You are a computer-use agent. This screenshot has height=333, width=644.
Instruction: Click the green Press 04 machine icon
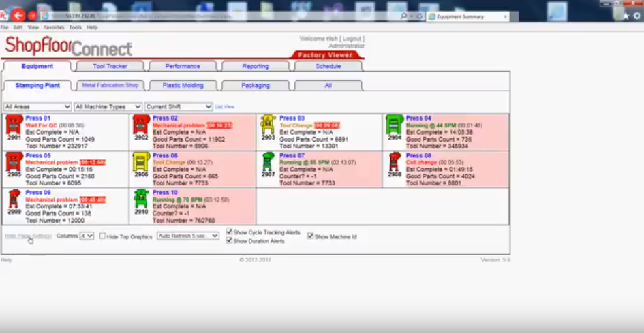[395, 125]
